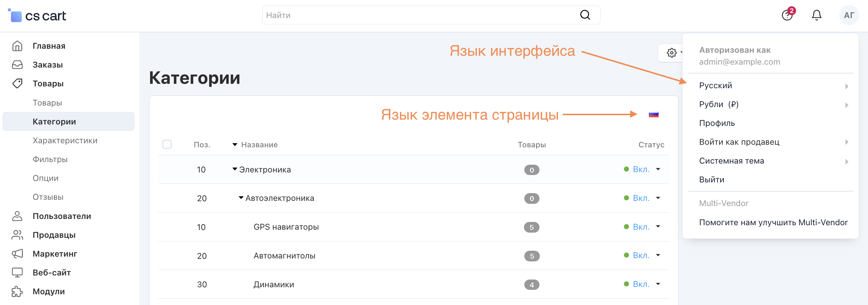The image size is (868, 305).
Task: Click the notifications bell icon
Action: [x=817, y=15]
